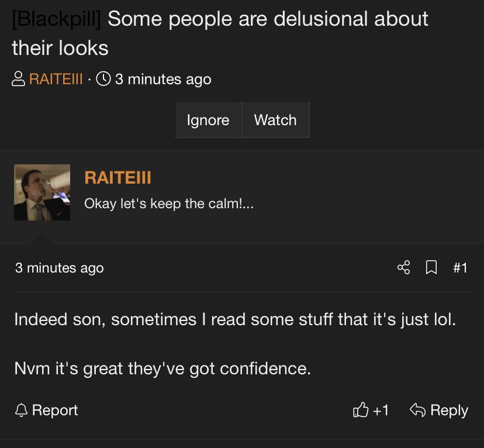Click the thread title "Some people are delusional"
Viewport: 484px width, 448px height.
[x=268, y=19]
